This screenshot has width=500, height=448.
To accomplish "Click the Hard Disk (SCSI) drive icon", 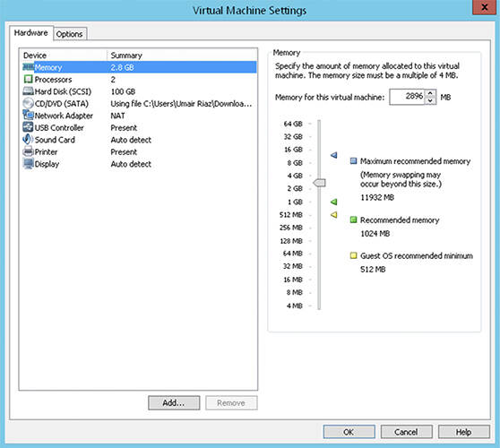I will 28,91.
